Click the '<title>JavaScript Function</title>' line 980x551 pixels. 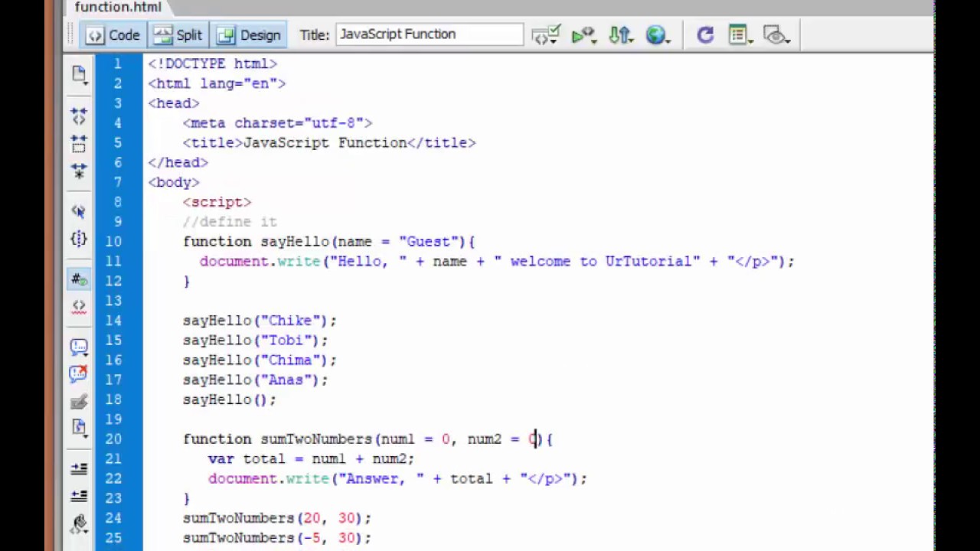(329, 143)
